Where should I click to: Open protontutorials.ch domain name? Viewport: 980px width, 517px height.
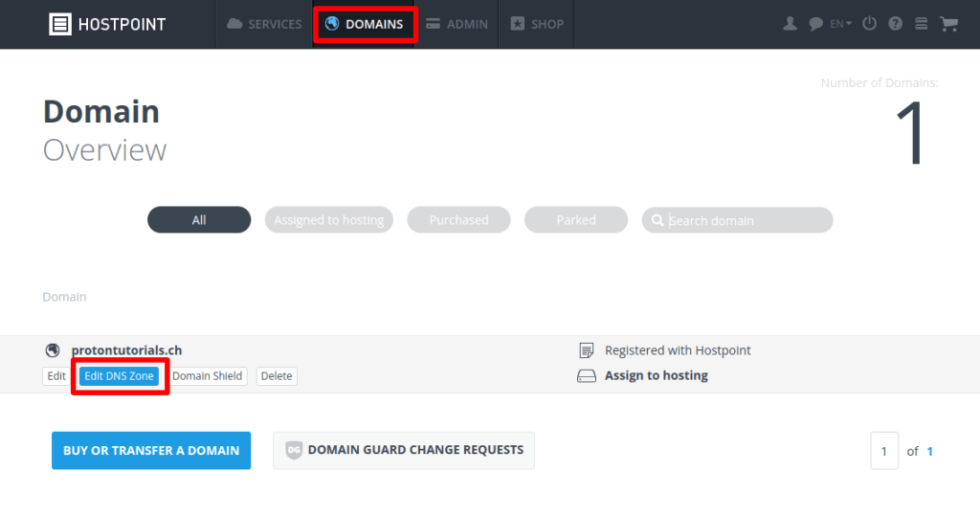(x=127, y=350)
